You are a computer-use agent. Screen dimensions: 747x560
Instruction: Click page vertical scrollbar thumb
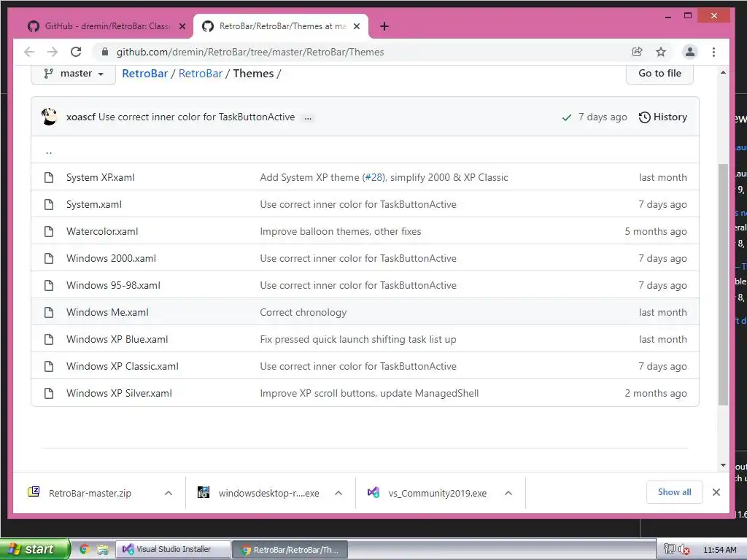pos(723,284)
